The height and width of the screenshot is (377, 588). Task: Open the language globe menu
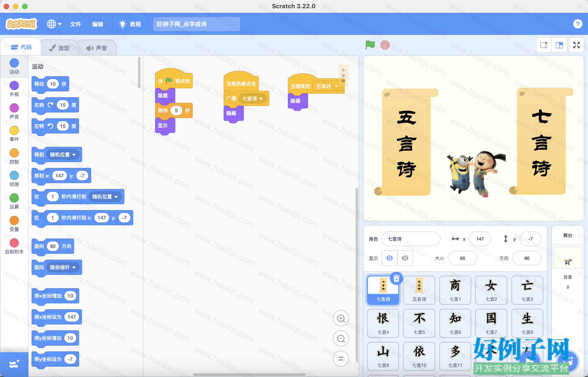click(54, 24)
